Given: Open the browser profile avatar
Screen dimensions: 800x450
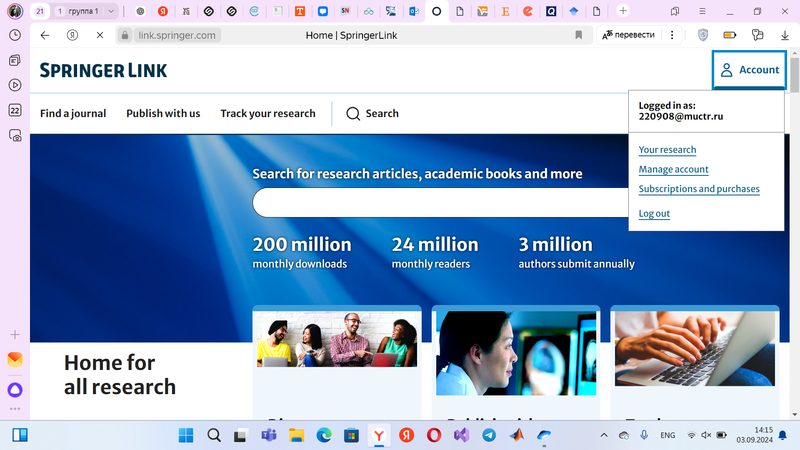Looking at the screenshot, I should pyautogui.click(x=15, y=11).
